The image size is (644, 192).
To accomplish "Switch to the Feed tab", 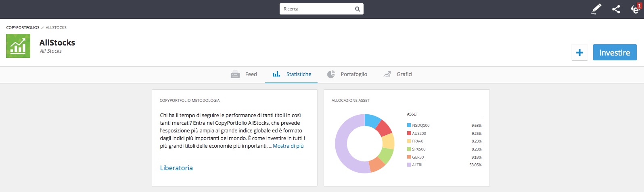I will click(244, 74).
